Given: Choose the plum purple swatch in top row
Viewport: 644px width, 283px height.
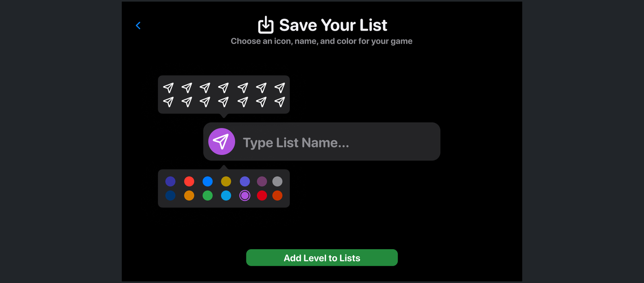Looking at the screenshot, I should point(262,182).
